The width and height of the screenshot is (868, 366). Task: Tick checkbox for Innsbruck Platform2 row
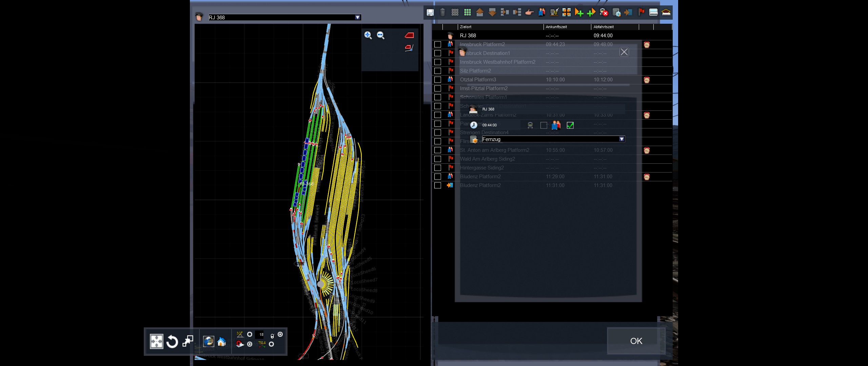point(438,44)
